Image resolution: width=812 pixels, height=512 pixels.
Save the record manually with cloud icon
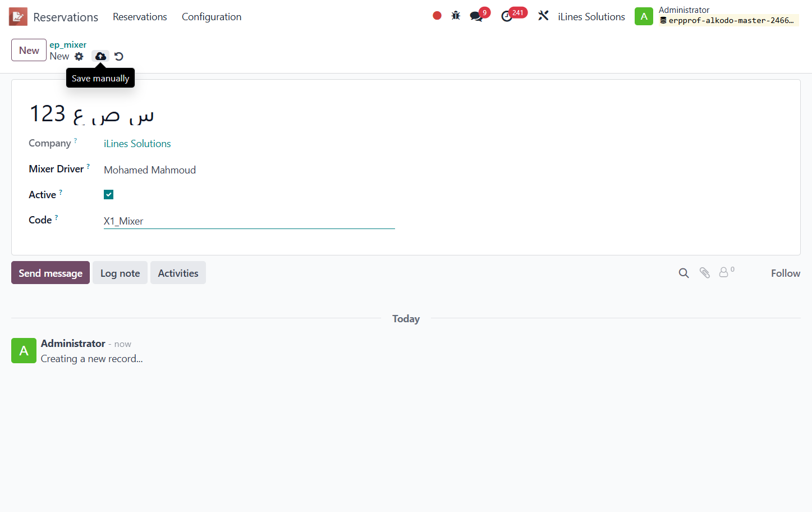pos(100,56)
